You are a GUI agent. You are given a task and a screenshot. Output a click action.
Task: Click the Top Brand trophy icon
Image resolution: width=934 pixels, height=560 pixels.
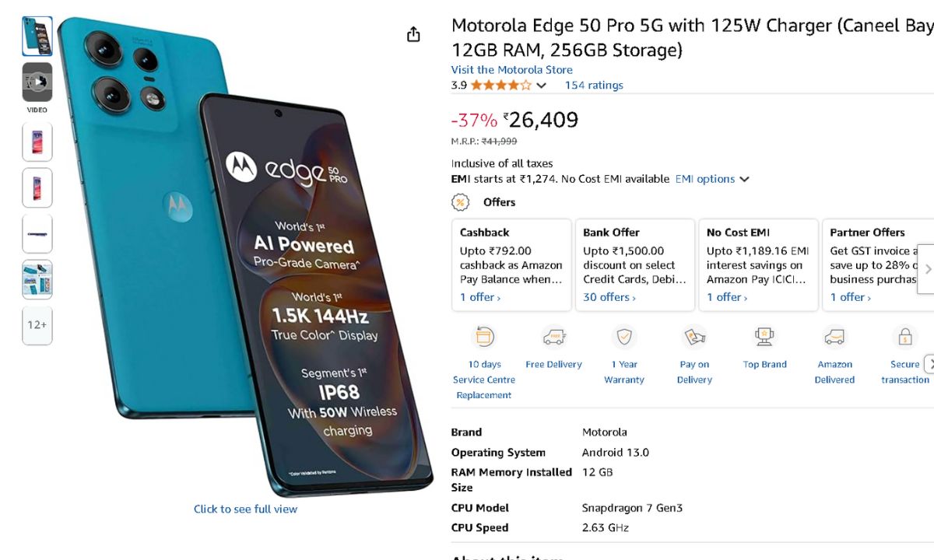764,337
